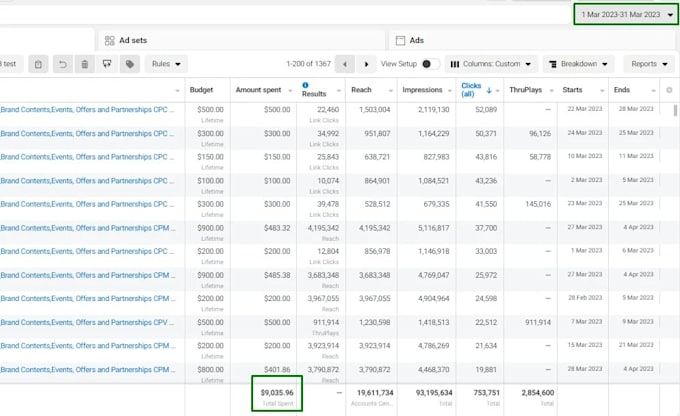Toggle the View Setup switch
Image resolution: width=680 pixels, height=416 pixels.
coord(430,64)
